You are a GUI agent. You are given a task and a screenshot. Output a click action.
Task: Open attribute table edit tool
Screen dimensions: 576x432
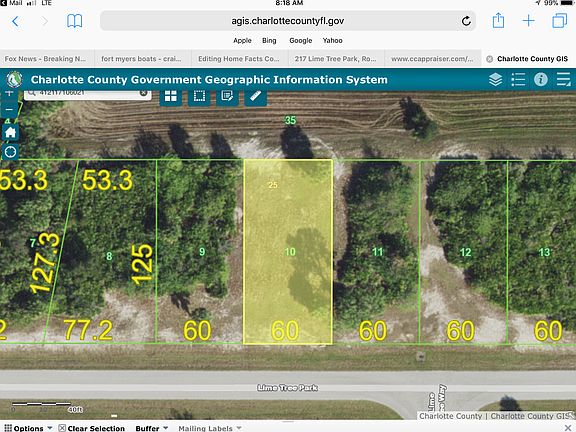click(227, 97)
